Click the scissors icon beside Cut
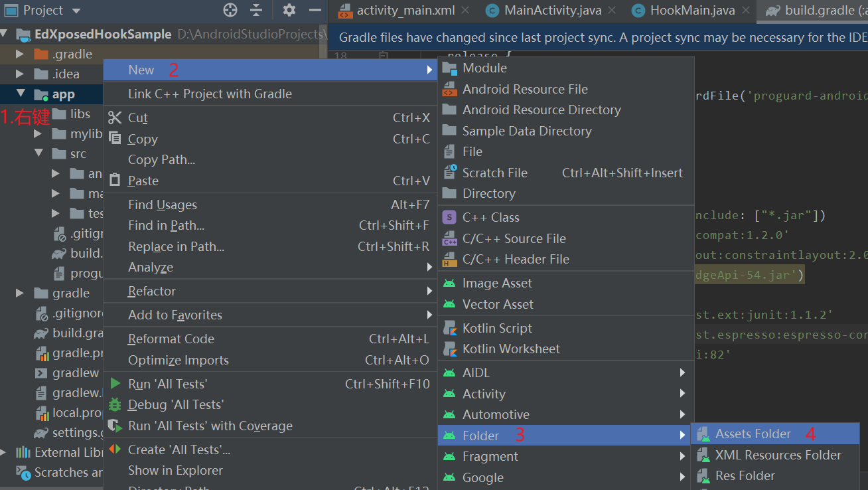The height and width of the screenshot is (490, 868). point(115,118)
